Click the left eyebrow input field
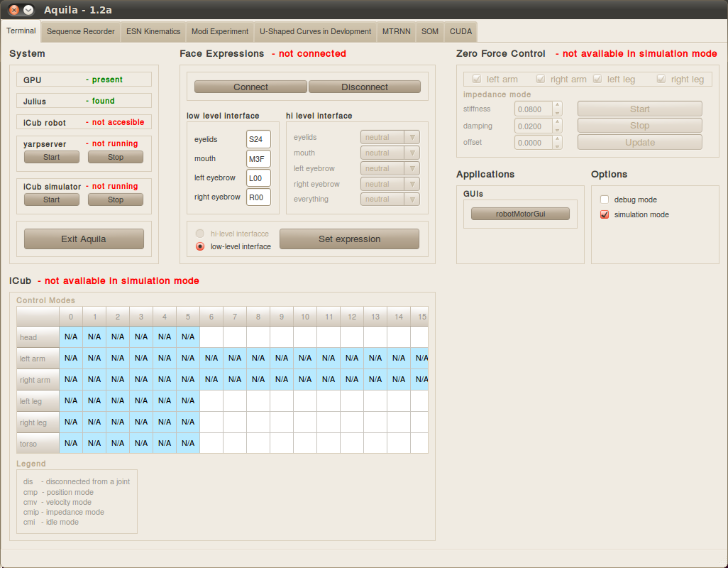 pyautogui.click(x=258, y=178)
